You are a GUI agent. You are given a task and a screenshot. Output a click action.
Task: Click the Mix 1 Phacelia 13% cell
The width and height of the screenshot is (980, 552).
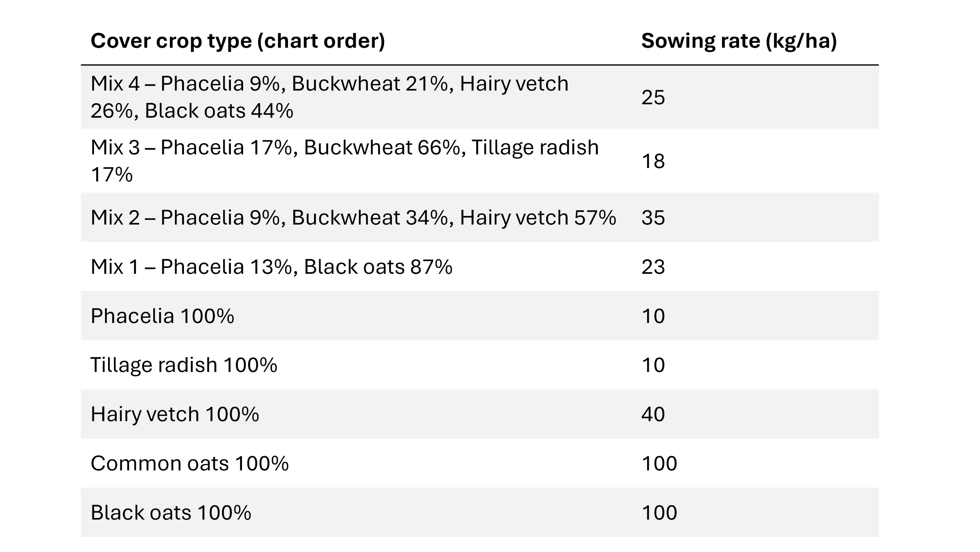(x=271, y=267)
